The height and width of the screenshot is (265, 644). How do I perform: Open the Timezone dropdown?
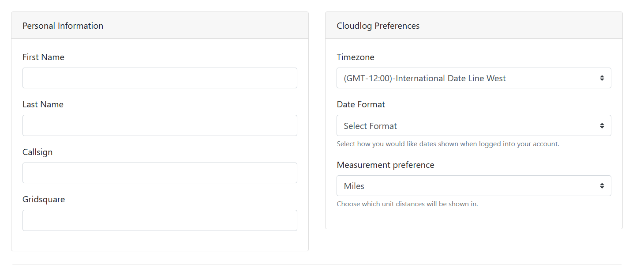click(x=474, y=78)
